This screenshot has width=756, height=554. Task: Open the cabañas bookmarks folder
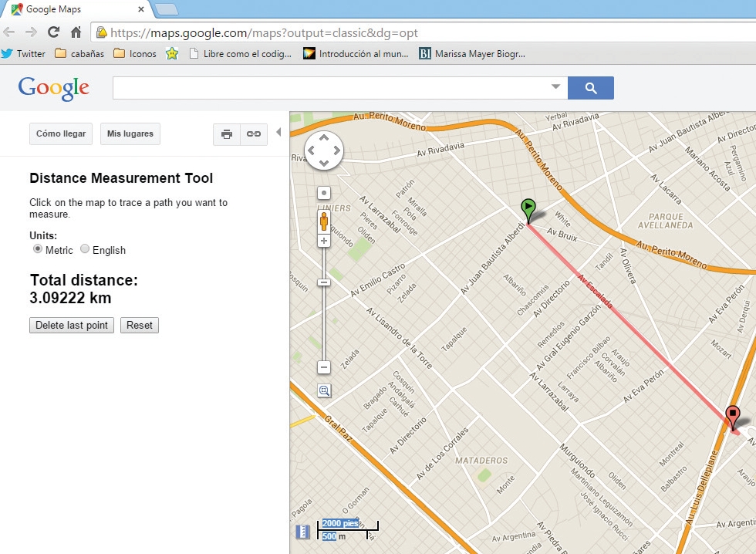pyautogui.click(x=79, y=53)
